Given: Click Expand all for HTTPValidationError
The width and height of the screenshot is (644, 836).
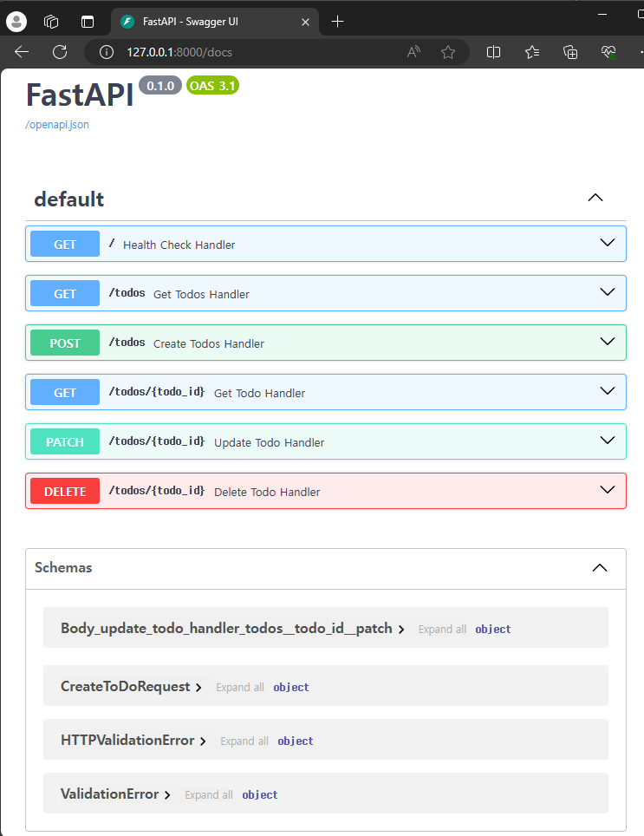Looking at the screenshot, I should tap(244, 741).
